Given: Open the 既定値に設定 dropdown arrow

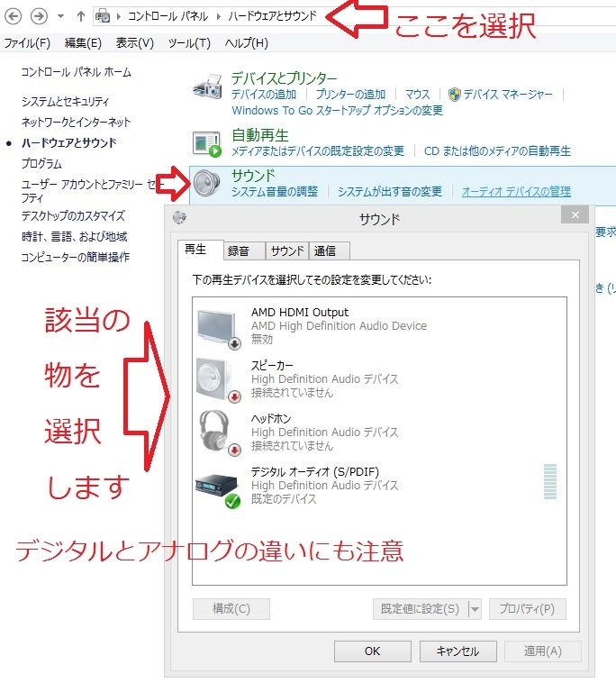Looking at the screenshot, I should (475, 609).
